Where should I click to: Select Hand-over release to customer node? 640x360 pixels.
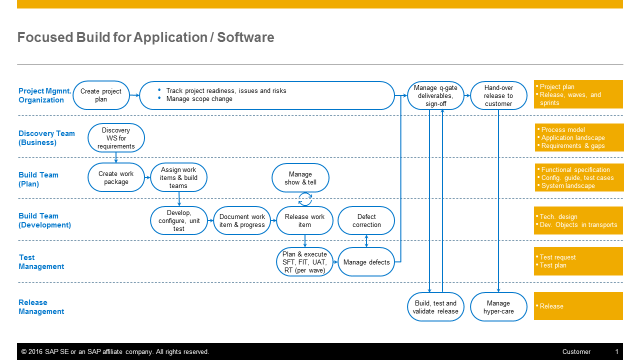(x=498, y=96)
